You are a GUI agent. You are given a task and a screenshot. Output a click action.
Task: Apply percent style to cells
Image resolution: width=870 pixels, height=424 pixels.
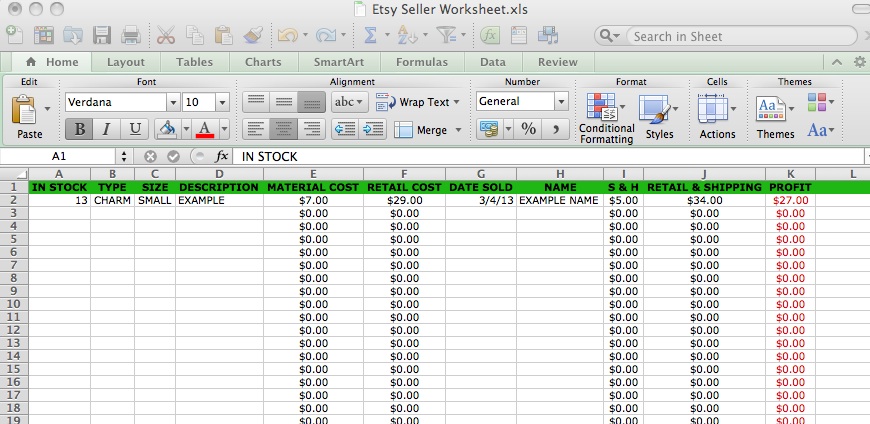[x=528, y=129]
